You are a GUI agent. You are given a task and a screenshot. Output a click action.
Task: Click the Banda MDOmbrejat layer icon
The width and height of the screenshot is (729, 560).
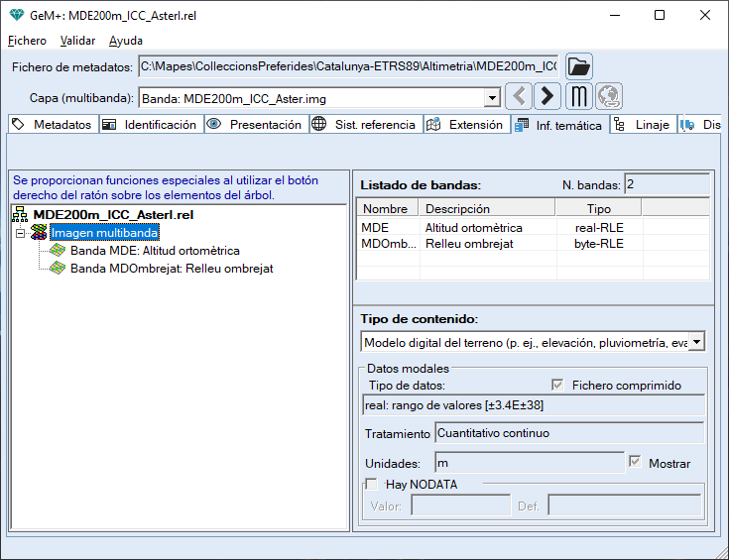(x=59, y=269)
